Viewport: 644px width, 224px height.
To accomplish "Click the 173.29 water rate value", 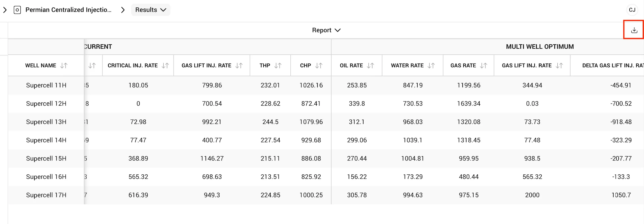I will click(413, 177).
